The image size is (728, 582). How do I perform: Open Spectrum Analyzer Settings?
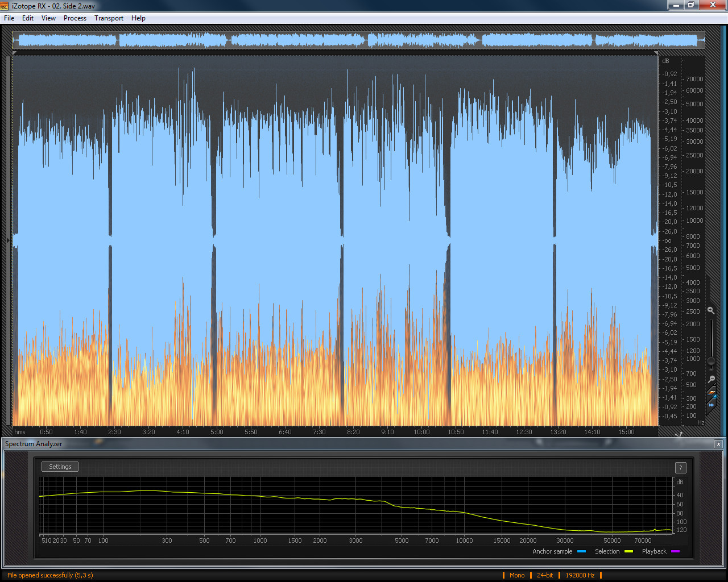(60, 467)
